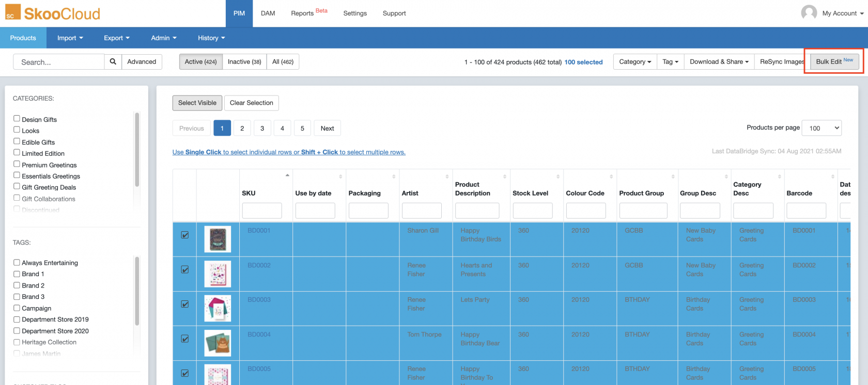Focus the Search input field
The height and width of the screenshot is (385, 868).
(59, 62)
